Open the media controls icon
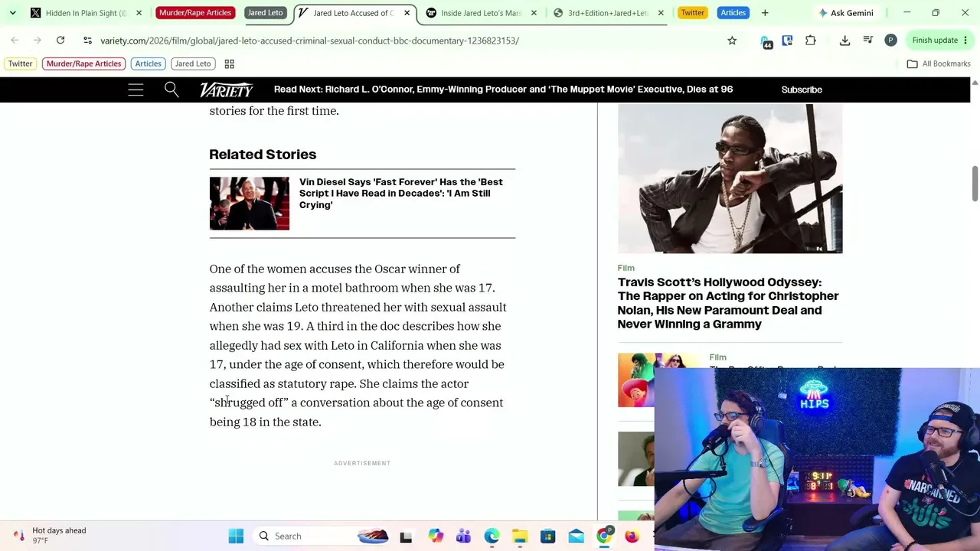980x551 pixels. click(868, 41)
